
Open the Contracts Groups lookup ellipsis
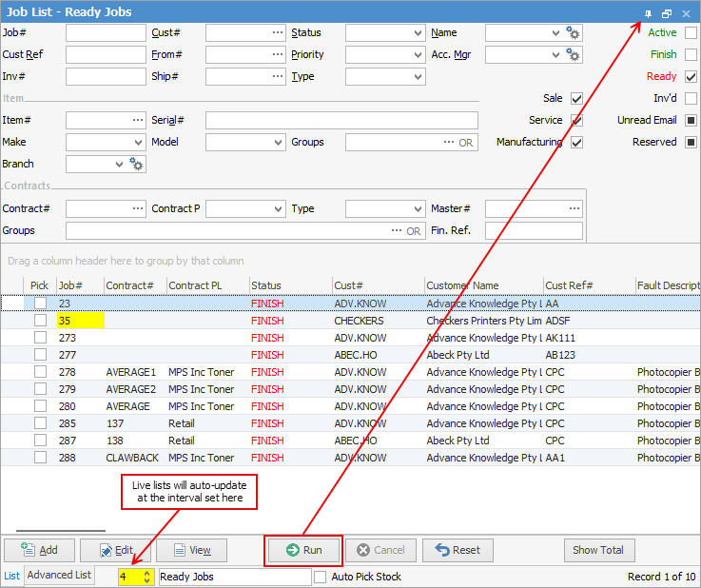click(x=397, y=231)
